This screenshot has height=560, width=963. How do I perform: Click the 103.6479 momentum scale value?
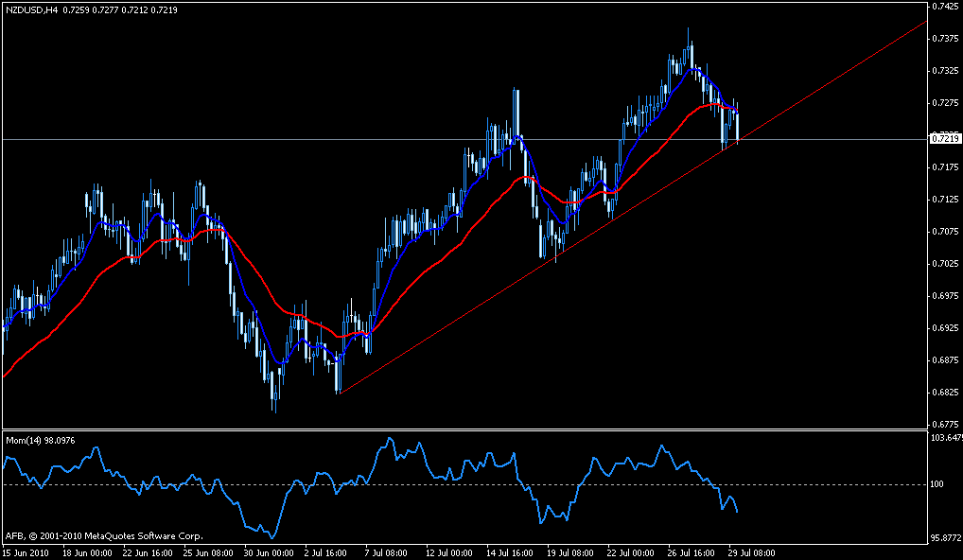(x=945, y=439)
